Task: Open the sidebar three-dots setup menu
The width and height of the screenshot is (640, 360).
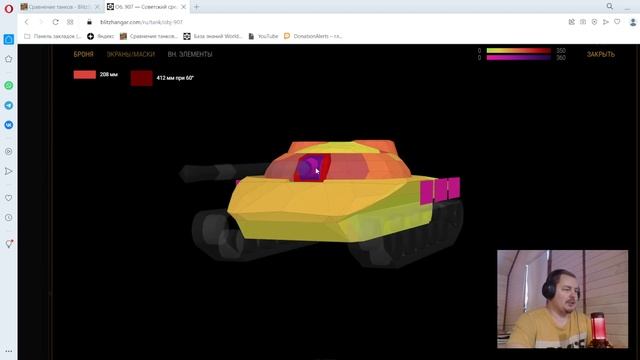Action: tap(9, 351)
